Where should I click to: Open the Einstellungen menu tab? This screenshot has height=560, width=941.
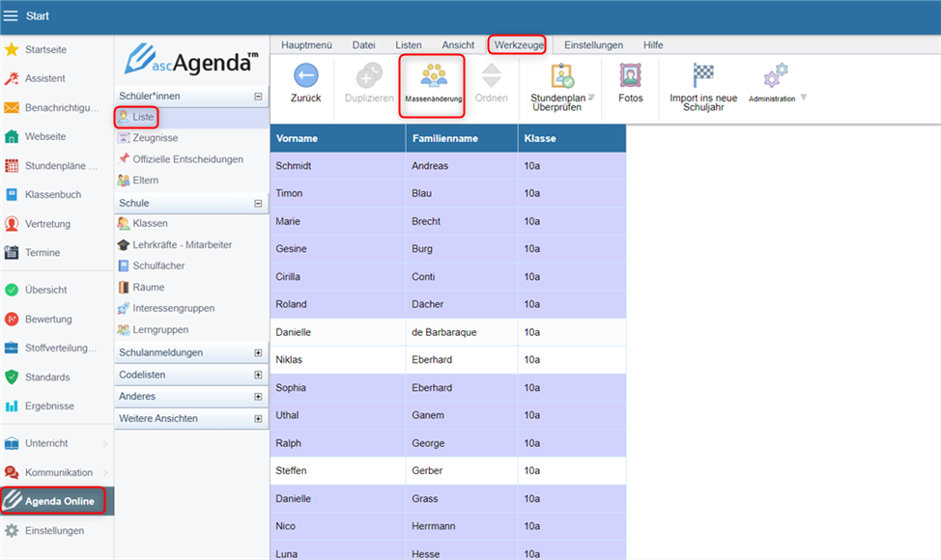(593, 45)
